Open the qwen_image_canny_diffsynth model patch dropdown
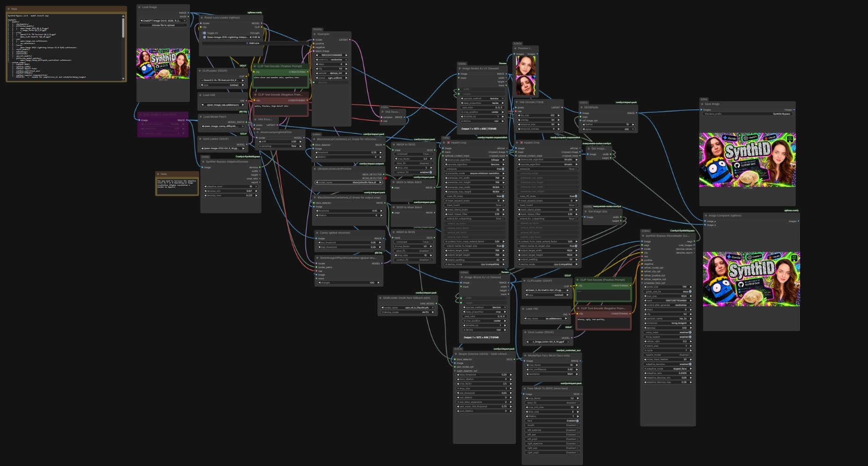Viewport: 868px width, 466px height. coord(223,126)
